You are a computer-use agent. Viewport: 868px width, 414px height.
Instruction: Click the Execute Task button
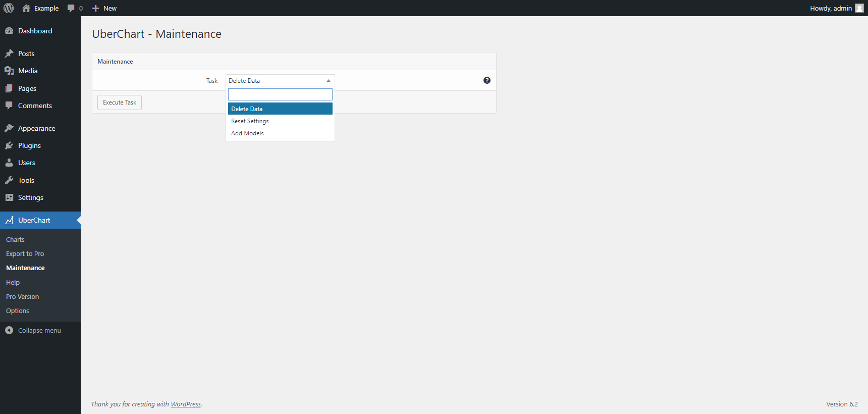pyautogui.click(x=120, y=102)
